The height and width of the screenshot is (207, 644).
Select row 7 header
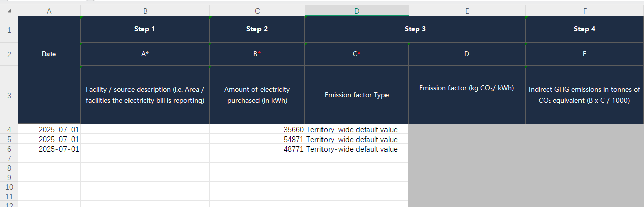pos(9,158)
